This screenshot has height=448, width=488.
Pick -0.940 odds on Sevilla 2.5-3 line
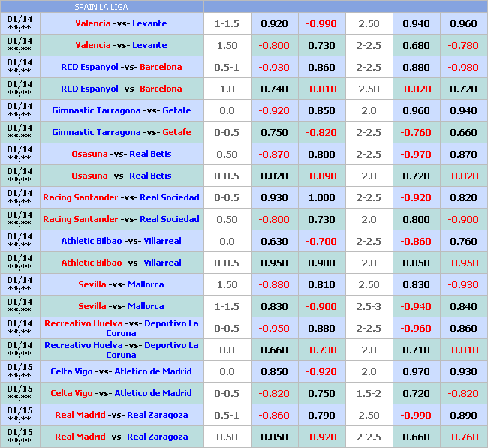416,306
